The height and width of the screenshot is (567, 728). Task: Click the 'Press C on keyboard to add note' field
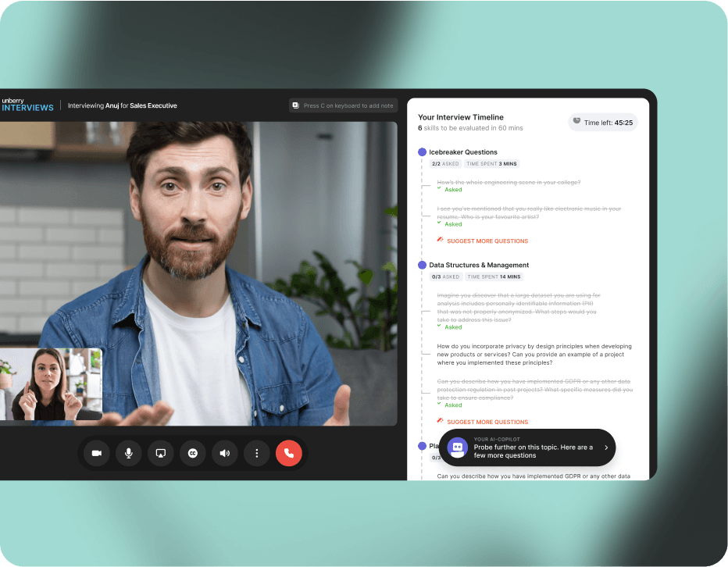[x=344, y=105]
